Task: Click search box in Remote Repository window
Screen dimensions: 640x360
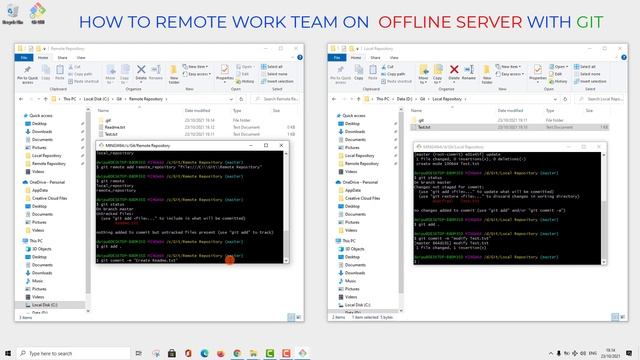Action: click(276, 99)
